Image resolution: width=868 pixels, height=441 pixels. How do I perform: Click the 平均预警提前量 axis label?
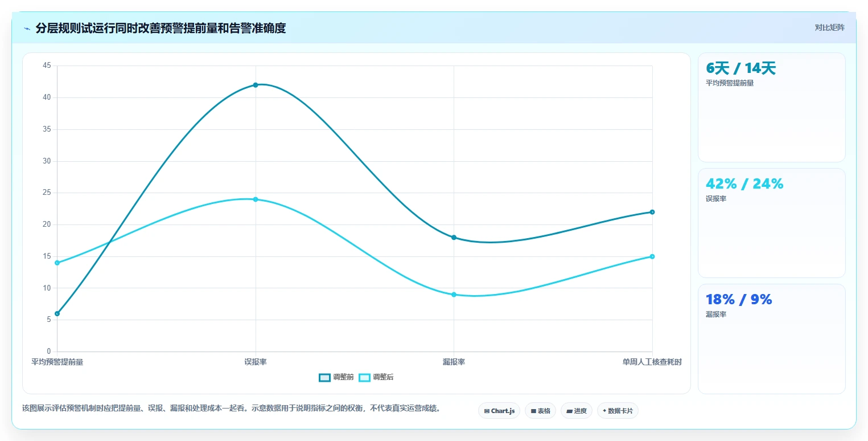pyautogui.click(x=57, y=362)
